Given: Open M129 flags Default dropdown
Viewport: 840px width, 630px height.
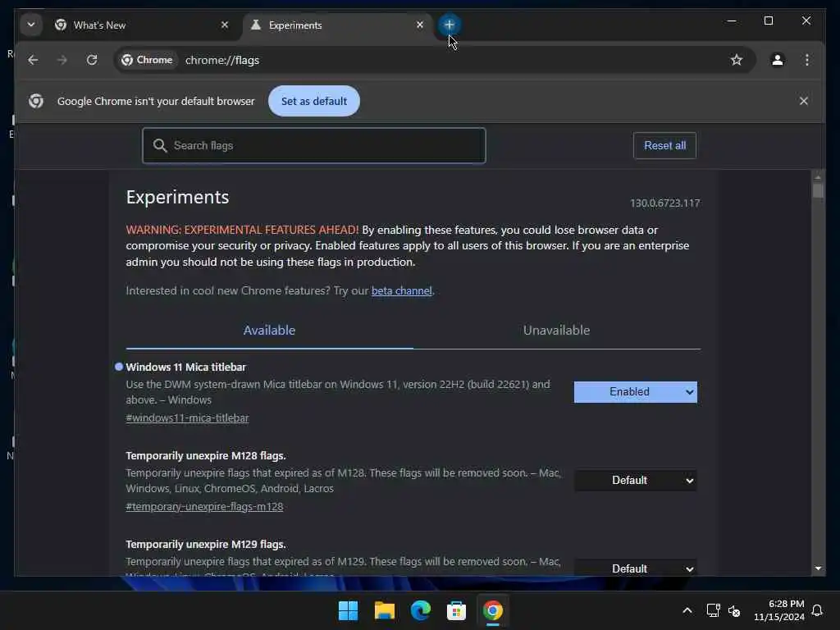Looking at the screenshot, I should click(x=636, y=568).
